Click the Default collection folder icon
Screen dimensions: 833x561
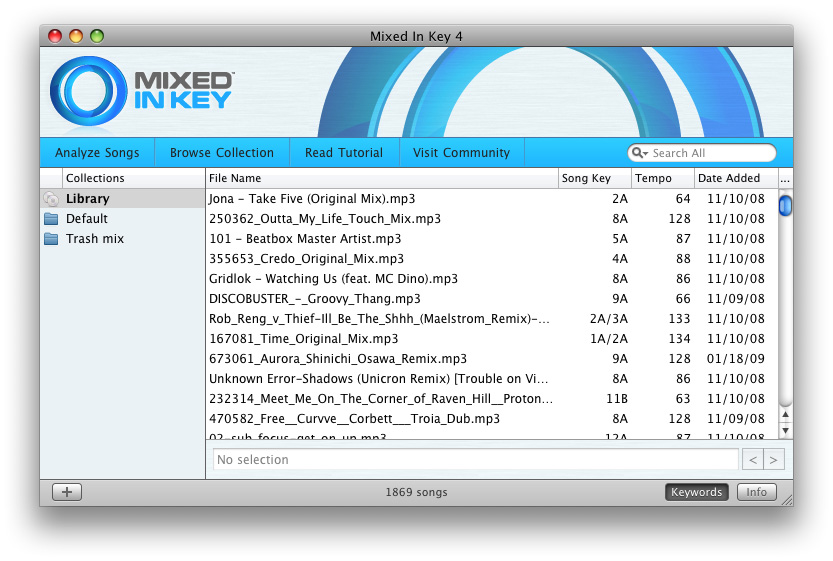coord(51,219)
